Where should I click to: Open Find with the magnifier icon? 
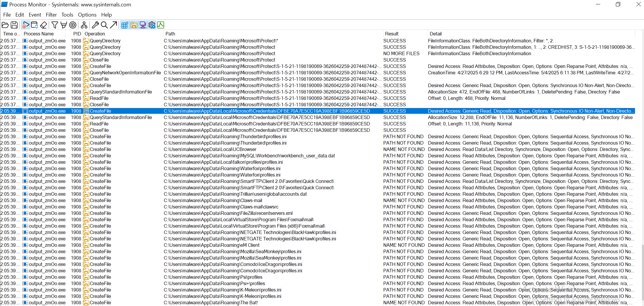(104, 25)
